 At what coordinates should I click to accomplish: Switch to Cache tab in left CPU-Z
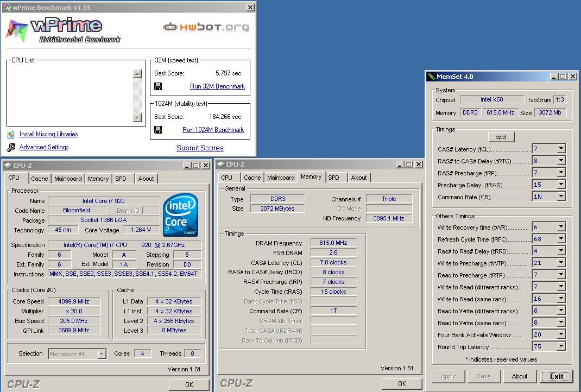tap(39, 179)
